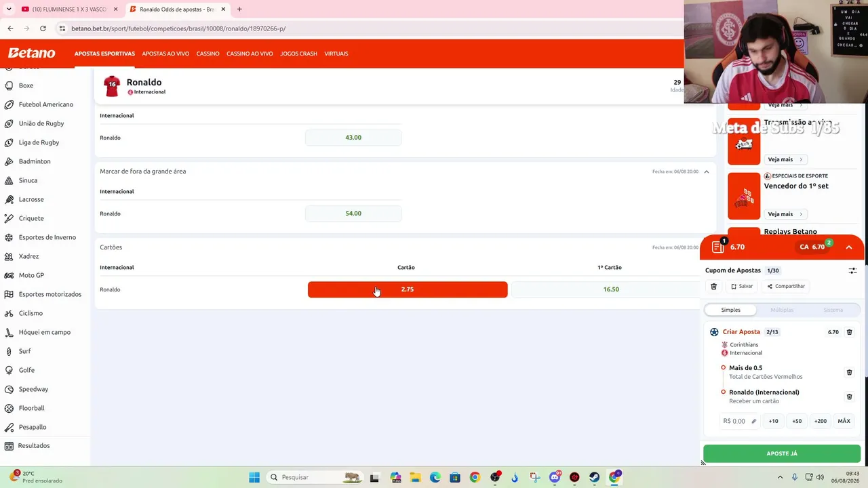Share the bet slip via Compartilhar
Screen dimensions: 868x488
point(786,286)
